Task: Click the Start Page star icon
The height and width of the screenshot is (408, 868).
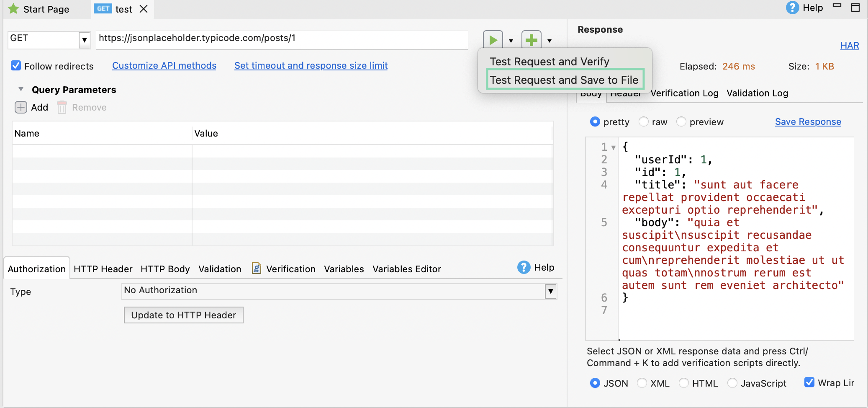Action: click(x=13, y=9)
